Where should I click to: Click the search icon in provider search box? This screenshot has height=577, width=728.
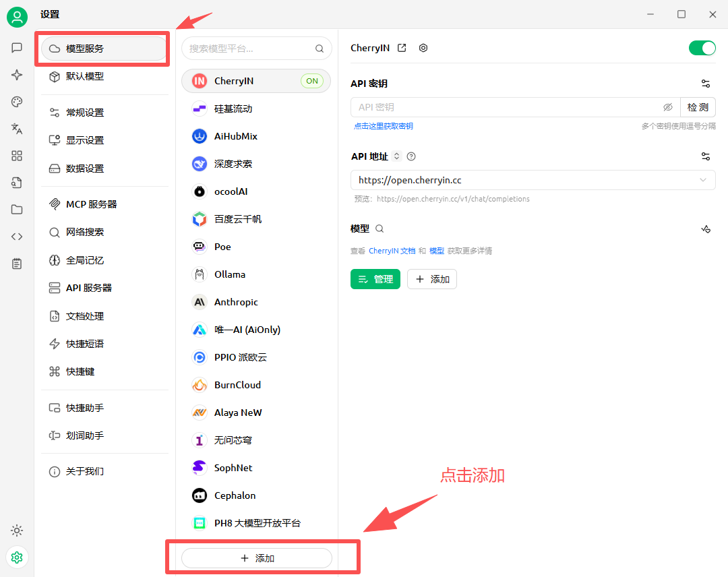320,49
